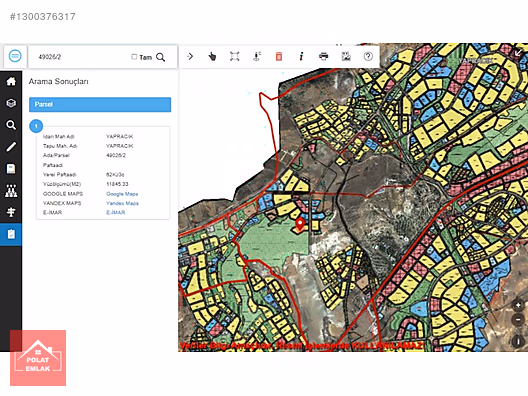Image resolution: width=528 pixels, height=396 pixels.
Task: Open the sidebar search magnifier
Action: 11,125
